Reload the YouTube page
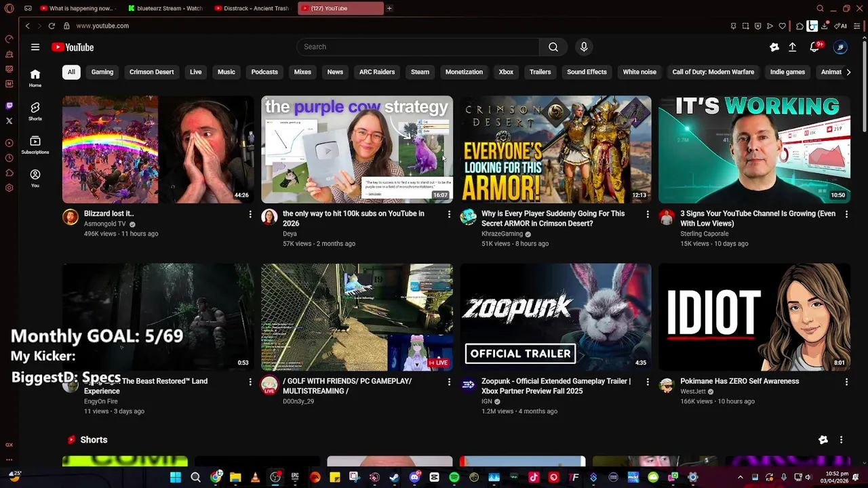 tap(52, 26)
